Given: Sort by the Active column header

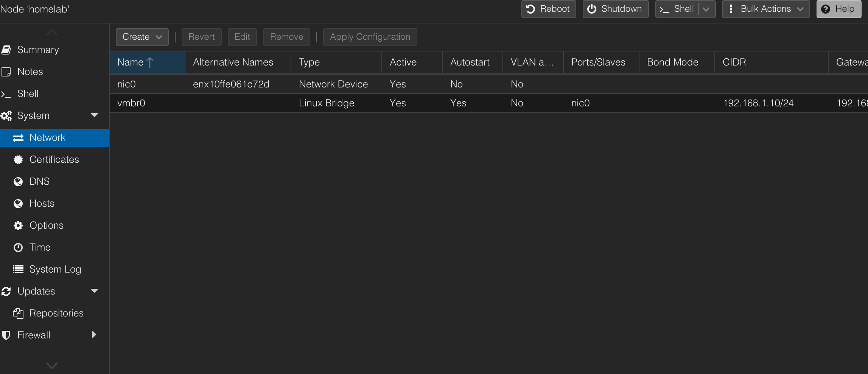Looking at the screenshot, I should (412, 62).
